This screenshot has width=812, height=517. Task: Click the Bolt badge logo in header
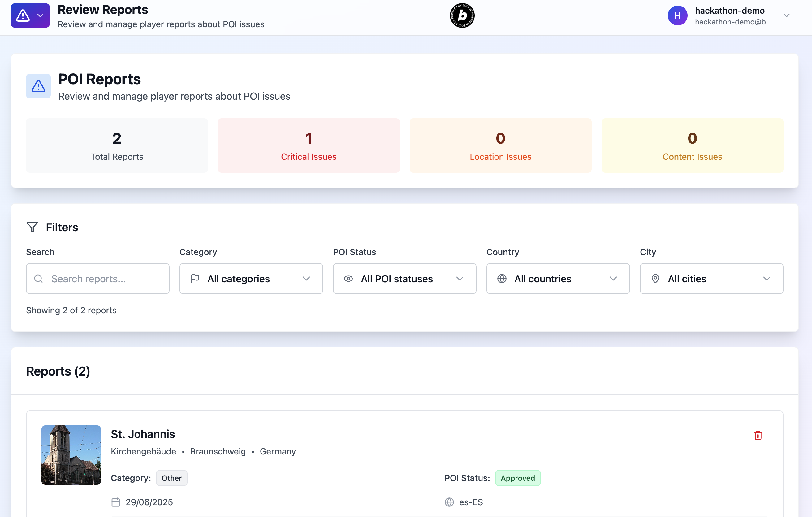click(462, 15)
